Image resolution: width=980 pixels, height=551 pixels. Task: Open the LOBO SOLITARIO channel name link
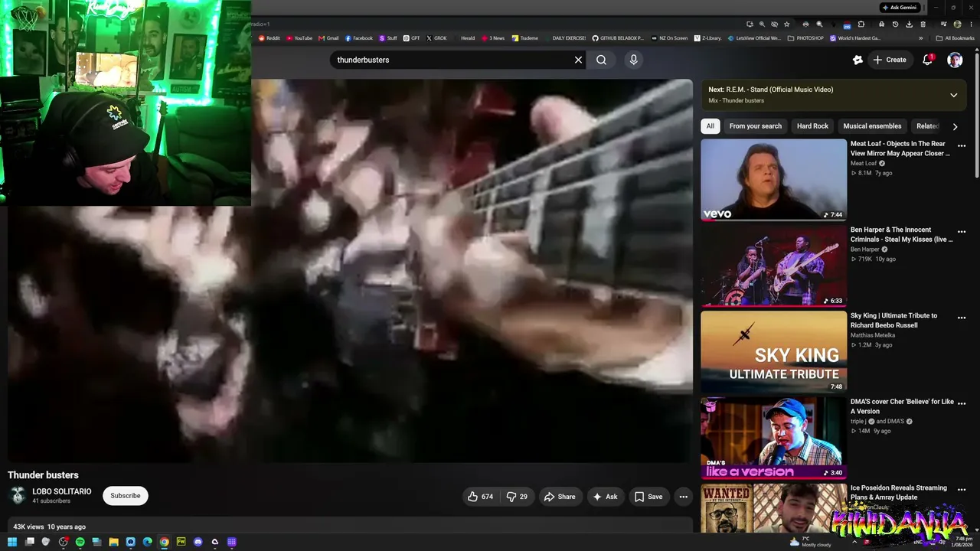point(61,491)
